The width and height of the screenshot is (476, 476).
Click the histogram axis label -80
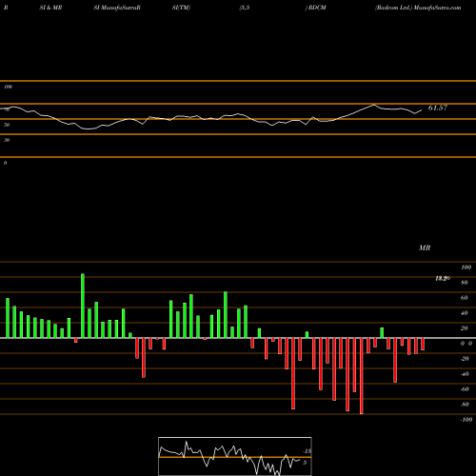pos(465,405)
